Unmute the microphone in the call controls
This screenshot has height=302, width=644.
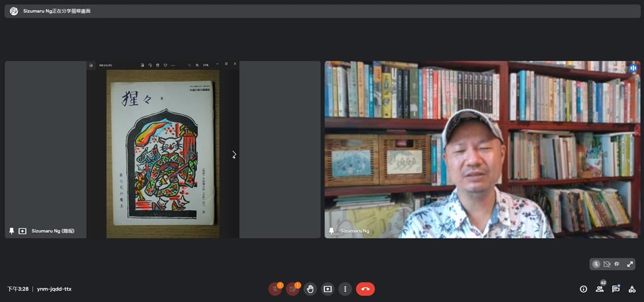(275, 289)
